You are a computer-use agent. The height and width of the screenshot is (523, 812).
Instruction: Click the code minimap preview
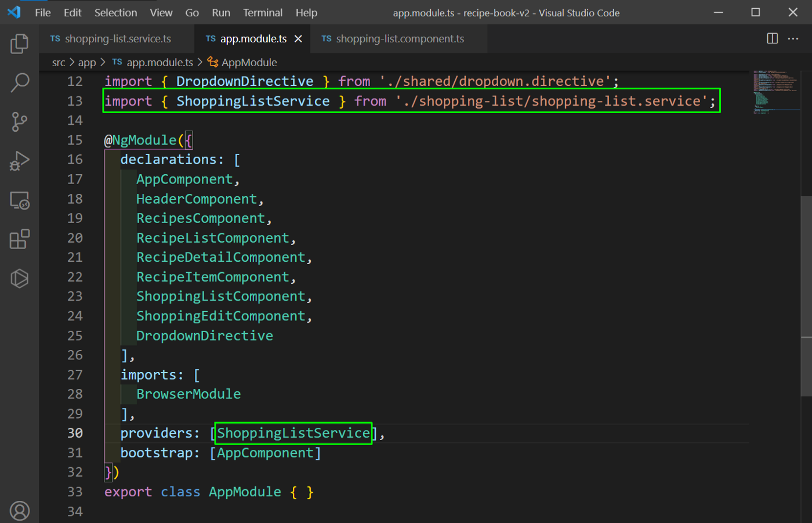pyautogui.click(x=775, y=92)
